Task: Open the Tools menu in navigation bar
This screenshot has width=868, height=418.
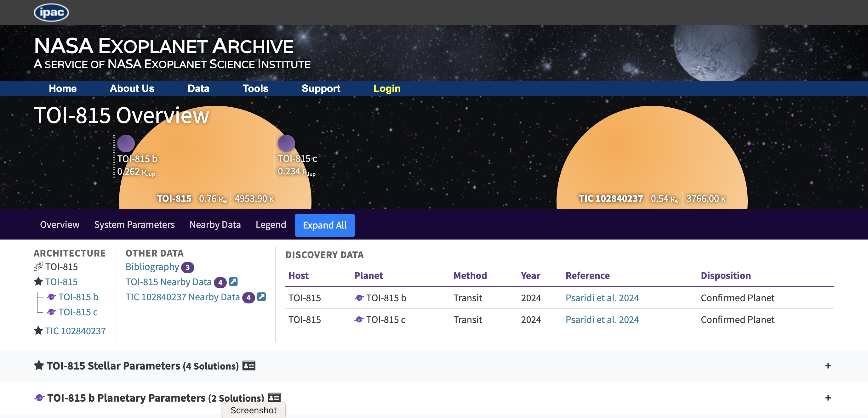Action: coord(255,88)
